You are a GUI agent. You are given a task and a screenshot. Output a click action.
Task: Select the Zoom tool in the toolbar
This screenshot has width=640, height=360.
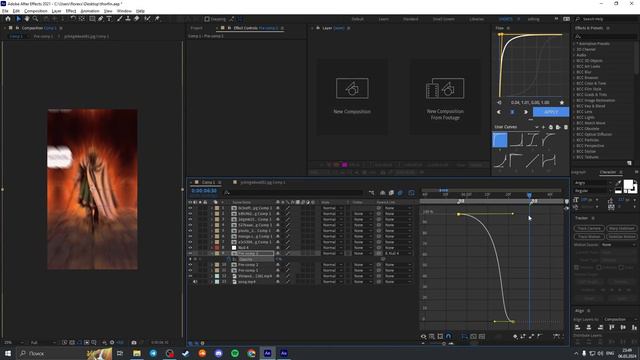point(36,19)
